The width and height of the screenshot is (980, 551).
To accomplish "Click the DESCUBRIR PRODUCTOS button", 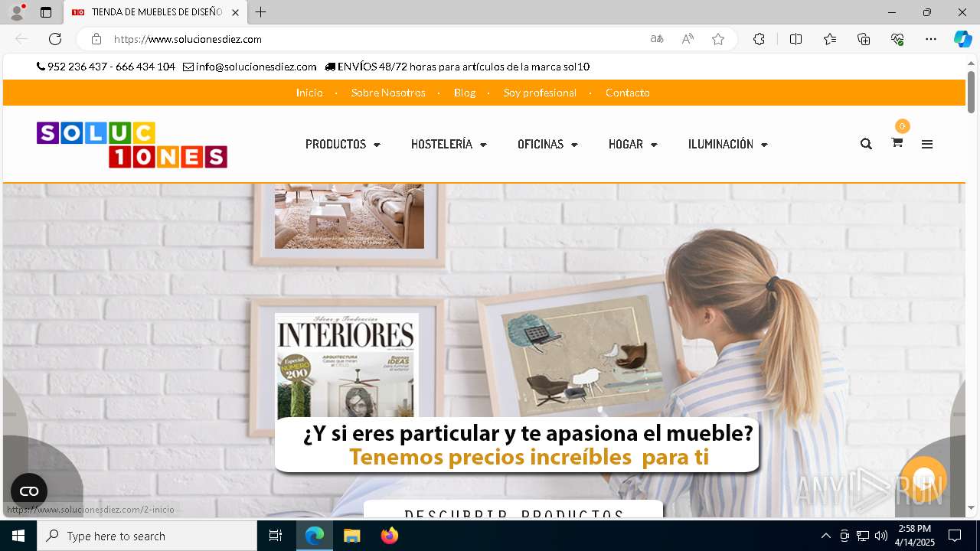I will coord(513,511).
